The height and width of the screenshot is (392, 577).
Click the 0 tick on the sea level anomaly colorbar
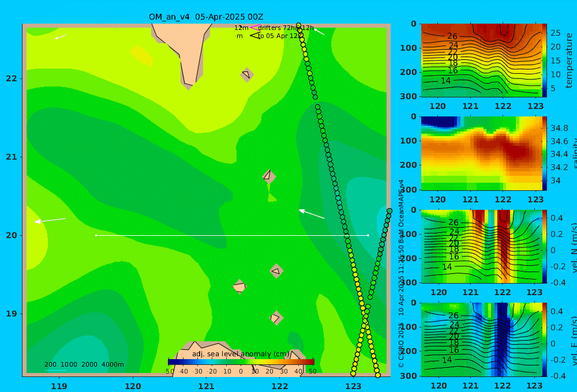(241, 371)
